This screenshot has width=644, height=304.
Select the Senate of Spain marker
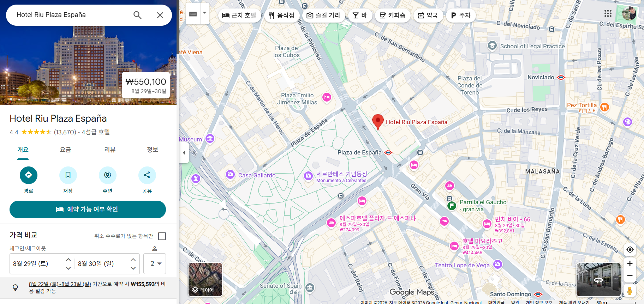pos(310,288)
